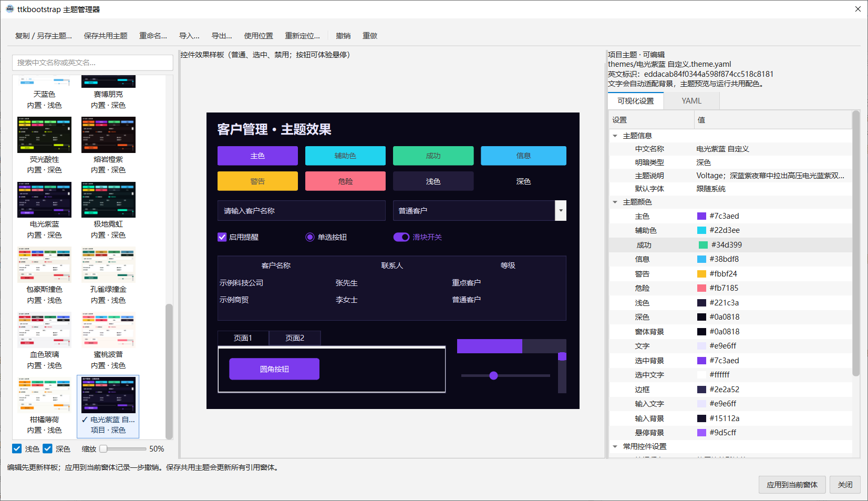Select the 荧光酸性 theme thumbnail

(x=44, y=135)
